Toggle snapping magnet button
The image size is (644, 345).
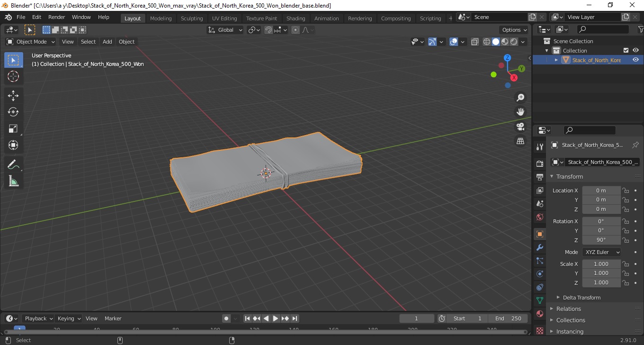point(268,30)
